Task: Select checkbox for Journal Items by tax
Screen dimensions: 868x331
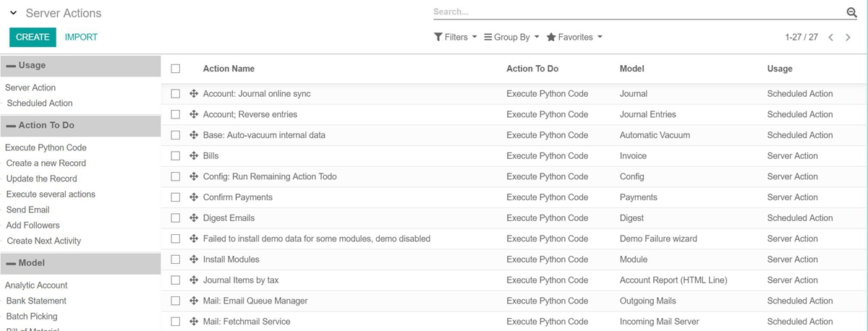Action: tap(176, 280)
